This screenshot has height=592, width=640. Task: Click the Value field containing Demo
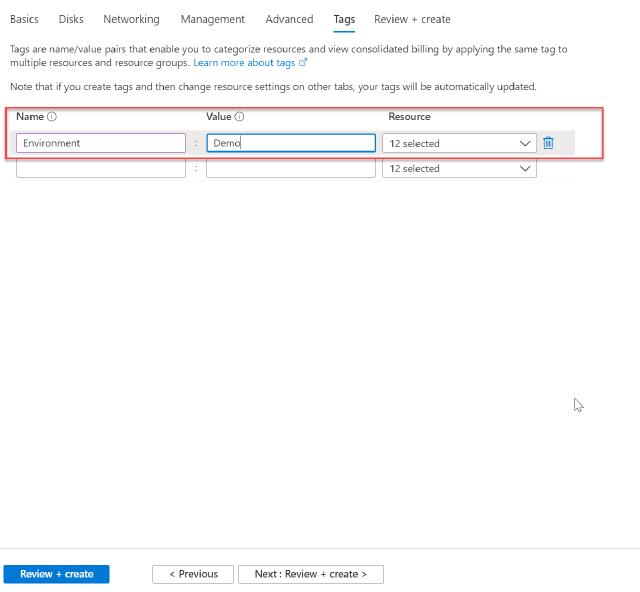(x=291, y=143)
